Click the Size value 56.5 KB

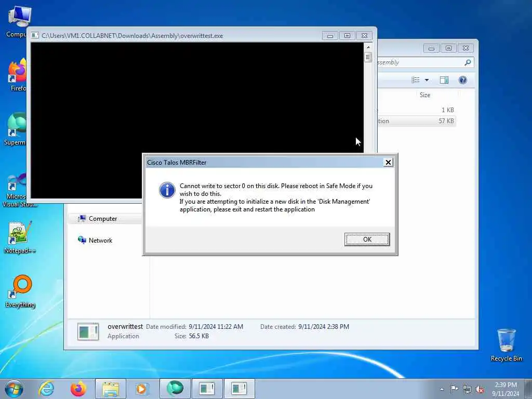198,336
